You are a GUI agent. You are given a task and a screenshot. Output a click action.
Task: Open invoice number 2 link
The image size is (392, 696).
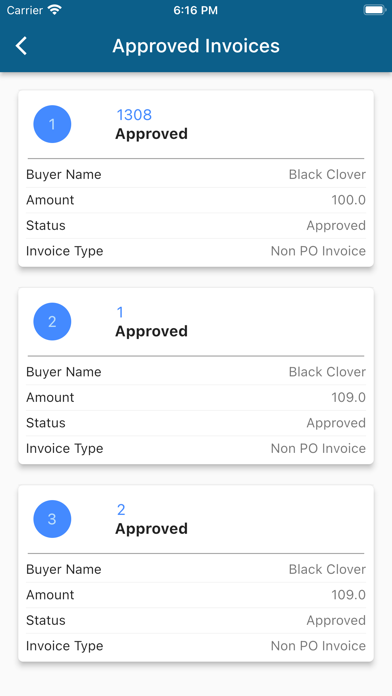pyautogui.click(x=121, y=510)
